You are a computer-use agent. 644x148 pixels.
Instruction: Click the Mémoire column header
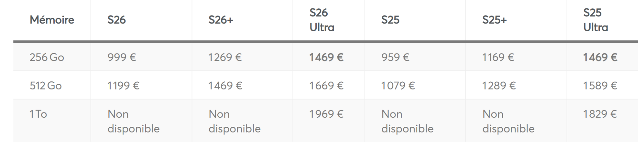(52, 20)
